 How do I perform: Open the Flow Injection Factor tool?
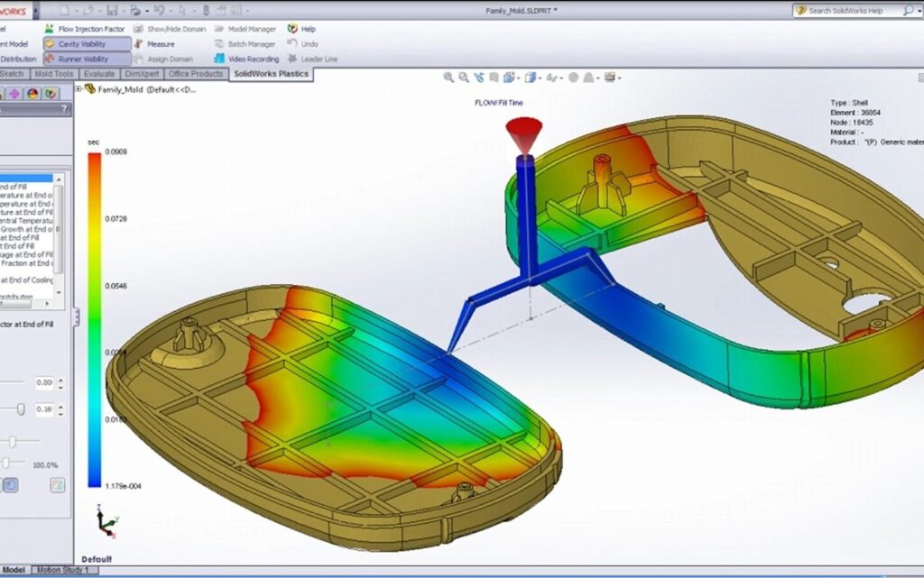coord(85,29)
